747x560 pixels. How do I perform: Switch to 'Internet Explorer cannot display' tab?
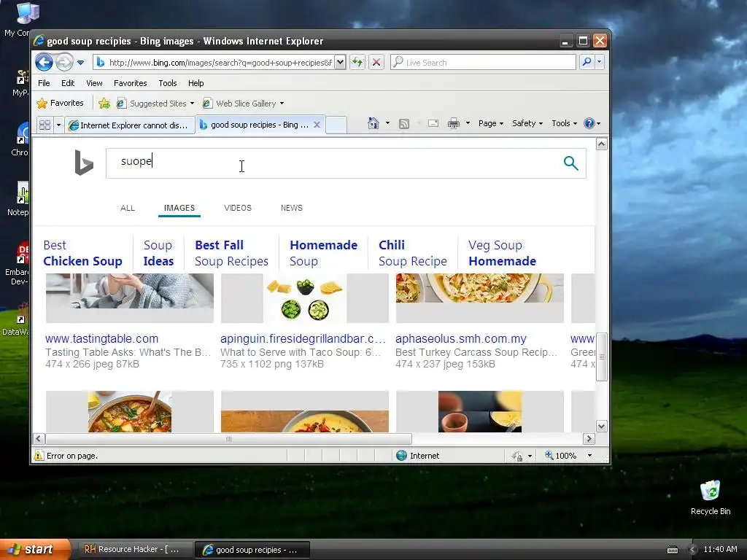click(130, 125)
